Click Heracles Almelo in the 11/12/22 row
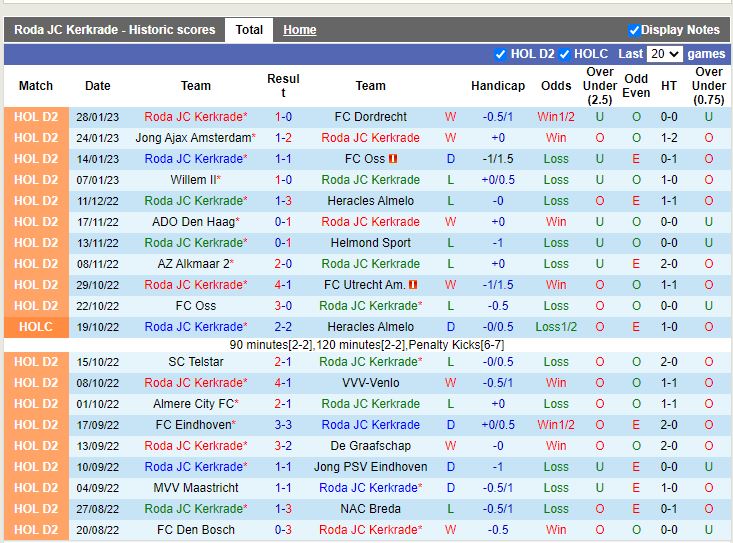This screenshot has width=733, height=543. (371, 201)
